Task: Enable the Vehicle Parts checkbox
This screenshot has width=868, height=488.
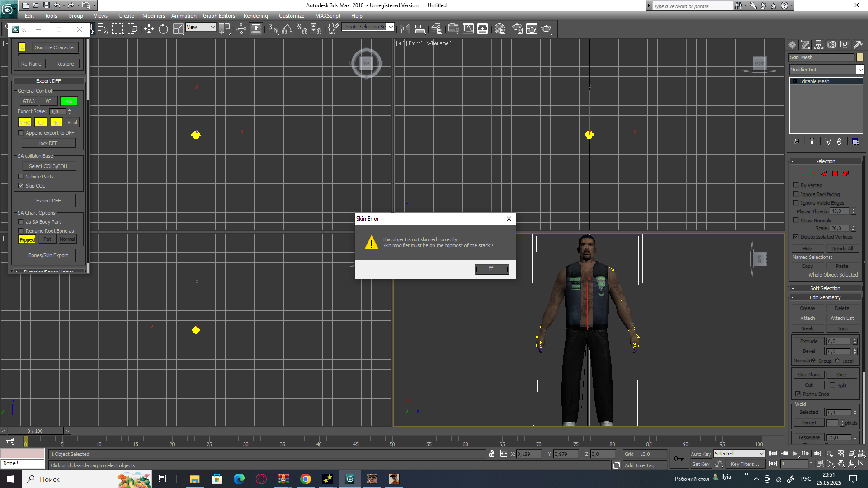Action: pos(21,177)
